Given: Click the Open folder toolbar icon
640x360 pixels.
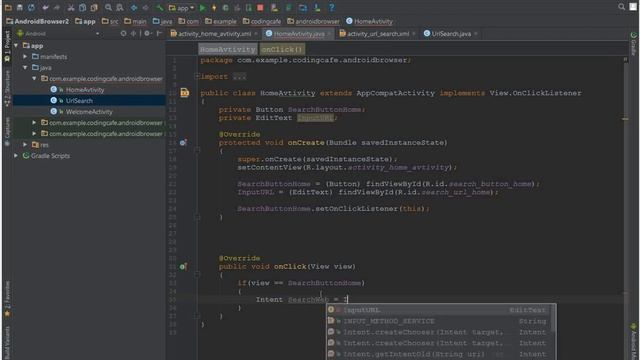Looking at the screenshot, I should coord(8,7).
